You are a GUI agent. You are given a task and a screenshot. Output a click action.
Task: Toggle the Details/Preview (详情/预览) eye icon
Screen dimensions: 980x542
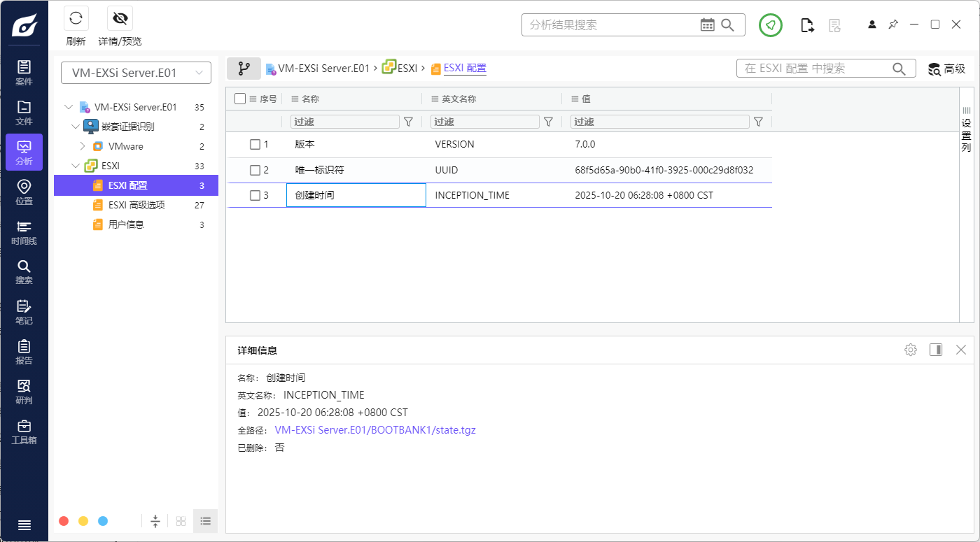[120, 19]
